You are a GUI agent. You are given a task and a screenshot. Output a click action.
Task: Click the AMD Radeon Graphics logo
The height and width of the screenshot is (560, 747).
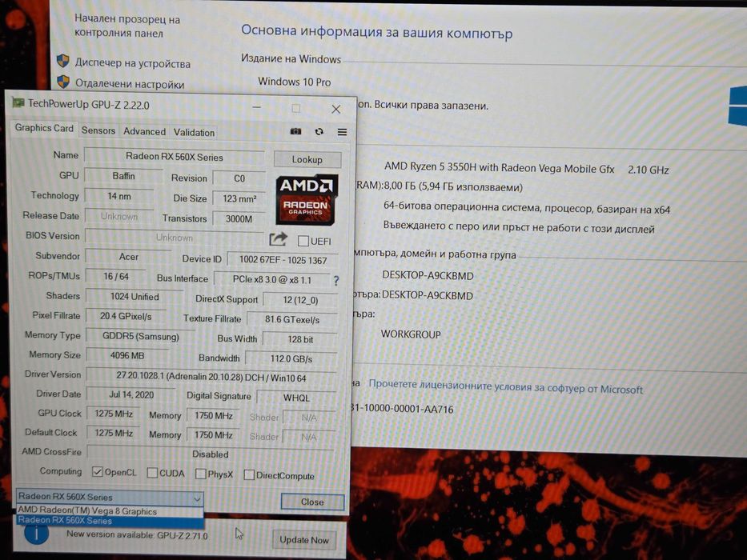pyautogui.click(x=307, y=199)
